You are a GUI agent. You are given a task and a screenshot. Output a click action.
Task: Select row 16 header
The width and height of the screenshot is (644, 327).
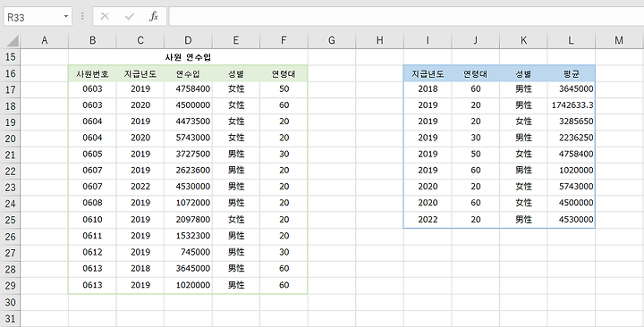tap(10, 73)
